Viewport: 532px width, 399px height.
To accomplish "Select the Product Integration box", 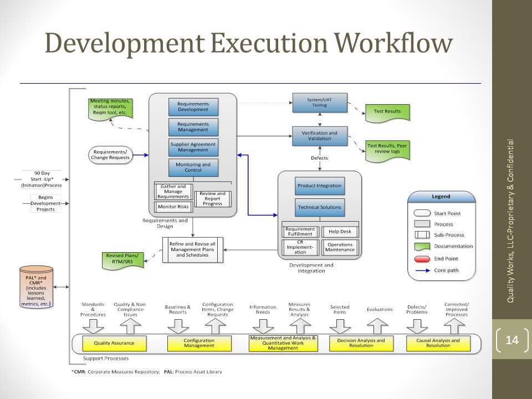I will click(320, 186).
